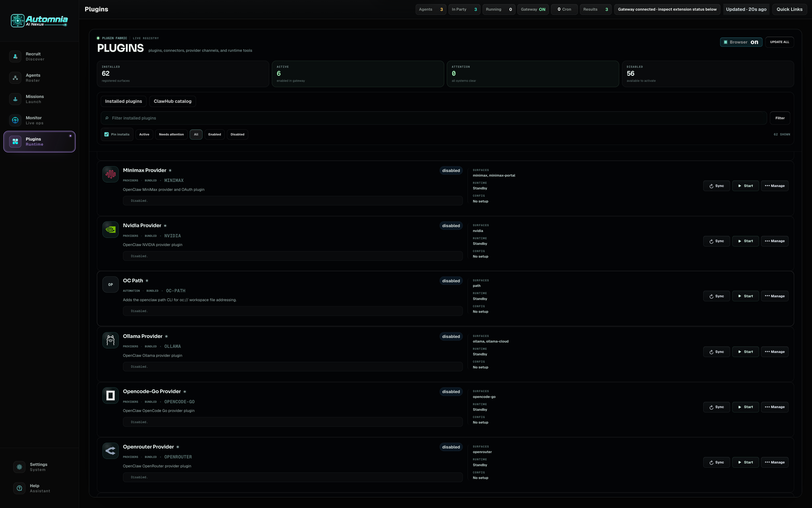Select the Active filter chip
Viewport: 812px width, 508px height.
coord(144,134)
